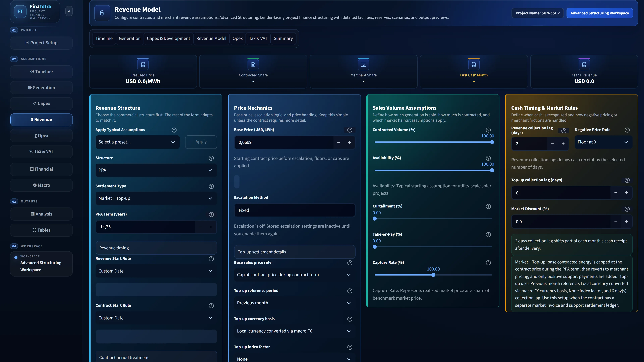
Task: Adjust the Curtailment slider handle
Action: pos(374,219)
